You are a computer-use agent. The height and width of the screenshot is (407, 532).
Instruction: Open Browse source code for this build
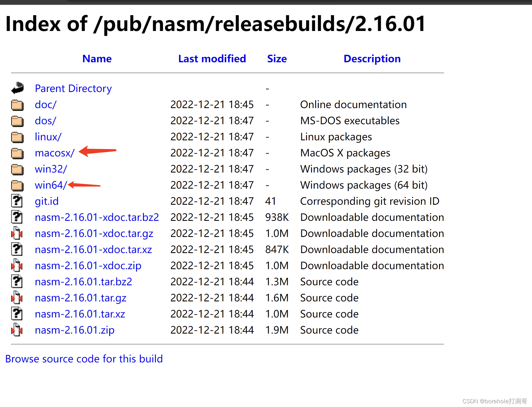click(x=84, y=359)
